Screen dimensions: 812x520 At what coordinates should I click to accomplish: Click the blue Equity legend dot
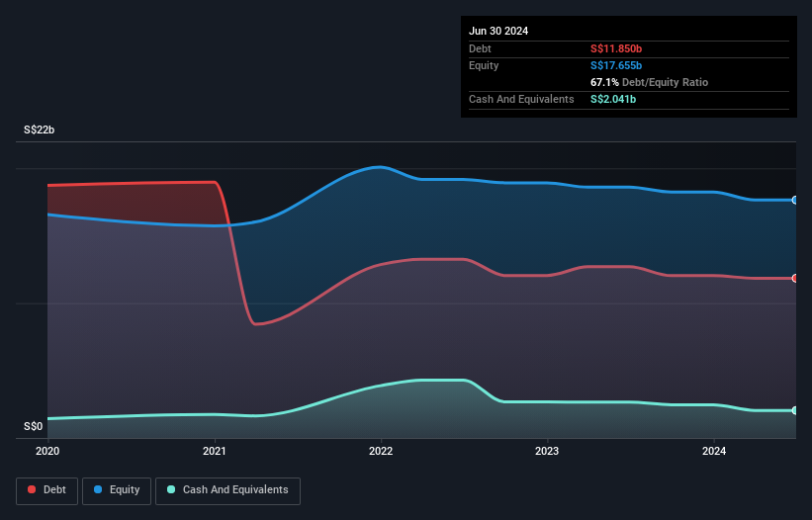(98, 489)
